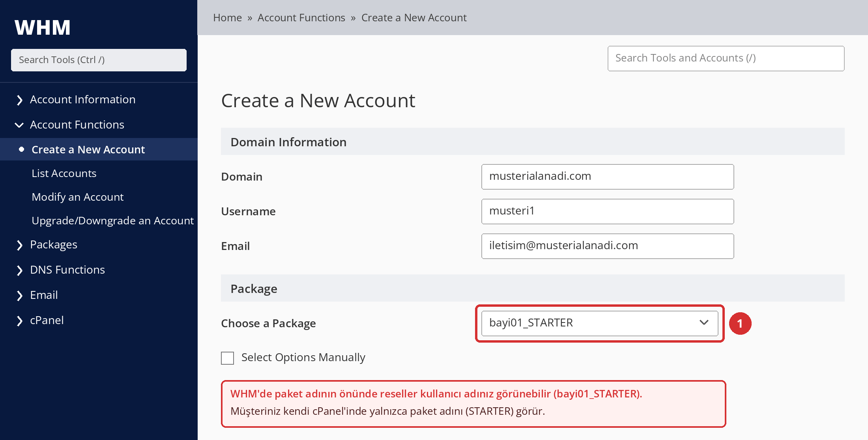The image size is (868, 440).
Task: Click the Search Tools sidebar field
Action: point(99,60)
